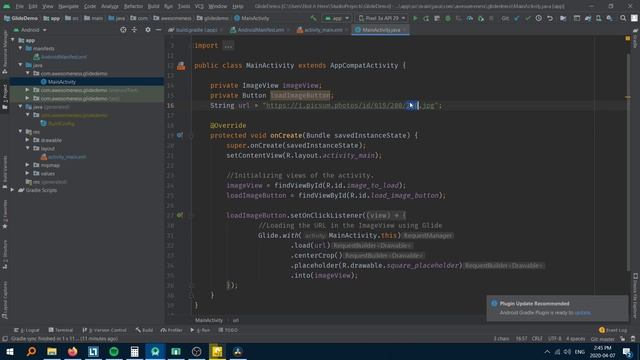Click Android Studio taskbar icon
The width and height of the screenshot is (640, 360).
click(x=155, y=351)
